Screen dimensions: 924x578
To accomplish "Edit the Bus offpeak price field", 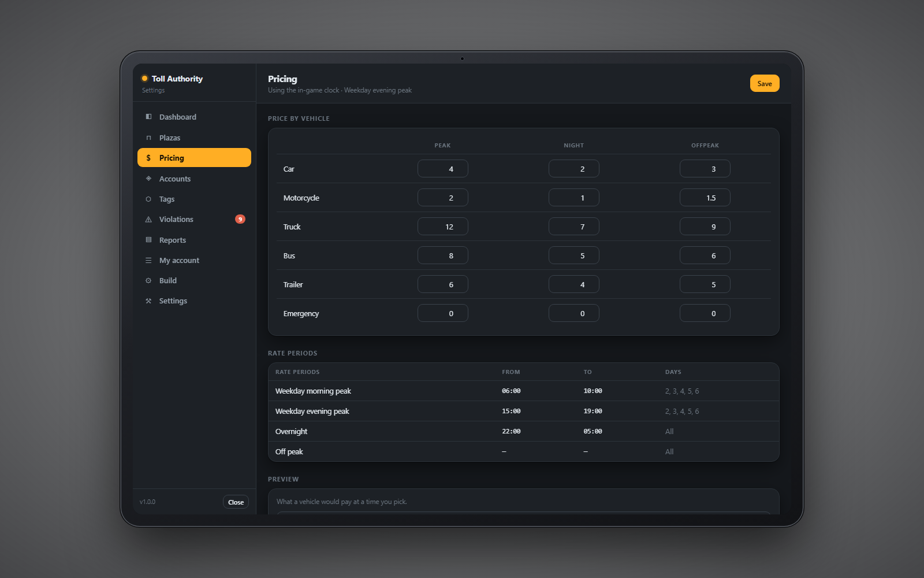I will click(705, 255).
